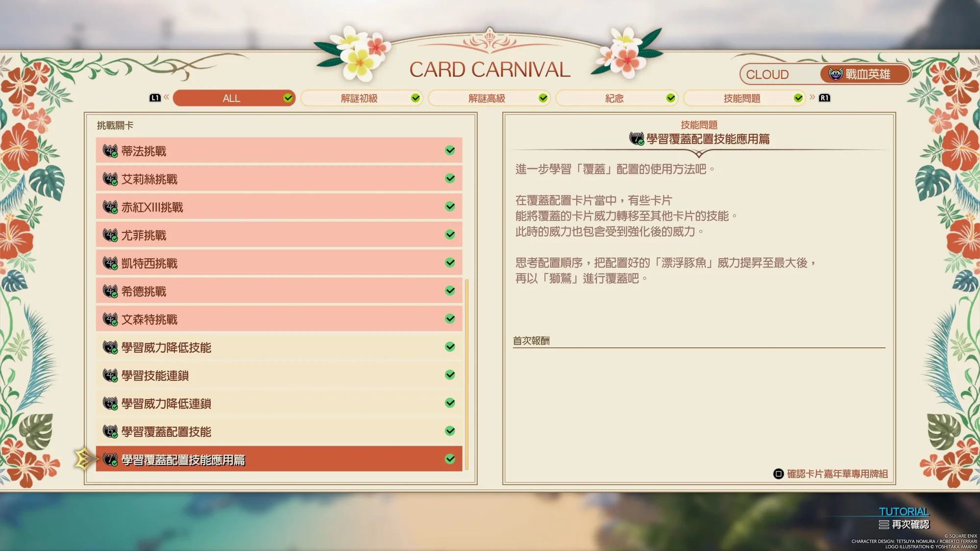Click the moogle icon beside 學習技能連鎖
980x551 pixels.
pos(110,375)
